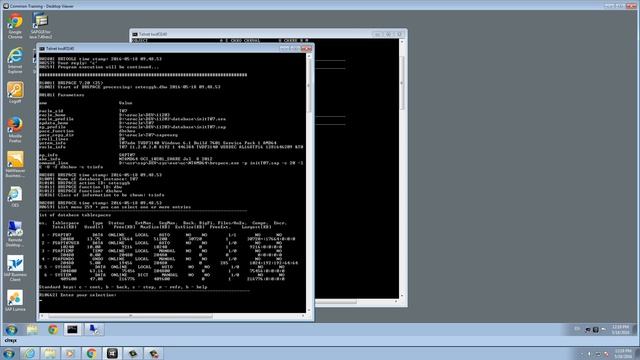Select the PSAPTEMP tablespace row
The height and width of the screenshot is (360, 640).
click(x=163, y=253)
